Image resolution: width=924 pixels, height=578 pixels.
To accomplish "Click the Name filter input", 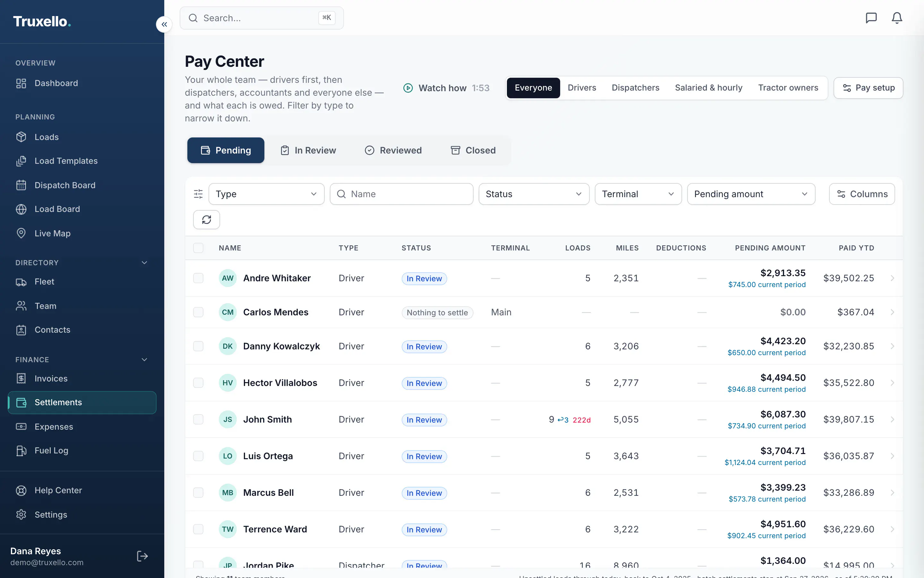I will point(402,194).
